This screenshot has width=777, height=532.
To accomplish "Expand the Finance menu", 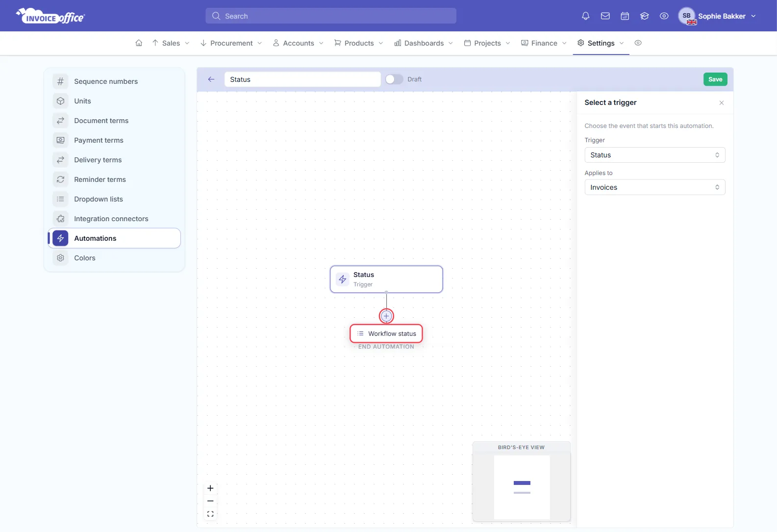I will point(544,43).
